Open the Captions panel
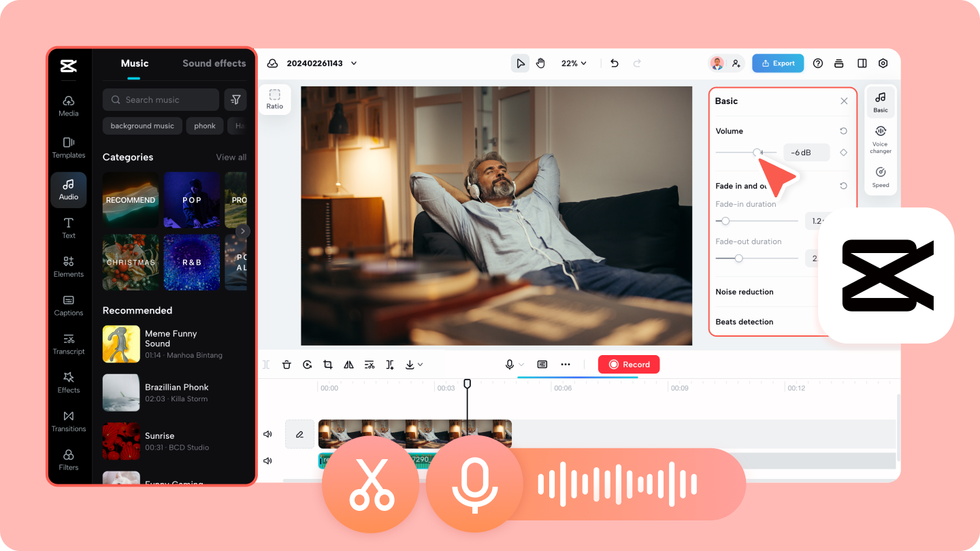 point(69,305)
